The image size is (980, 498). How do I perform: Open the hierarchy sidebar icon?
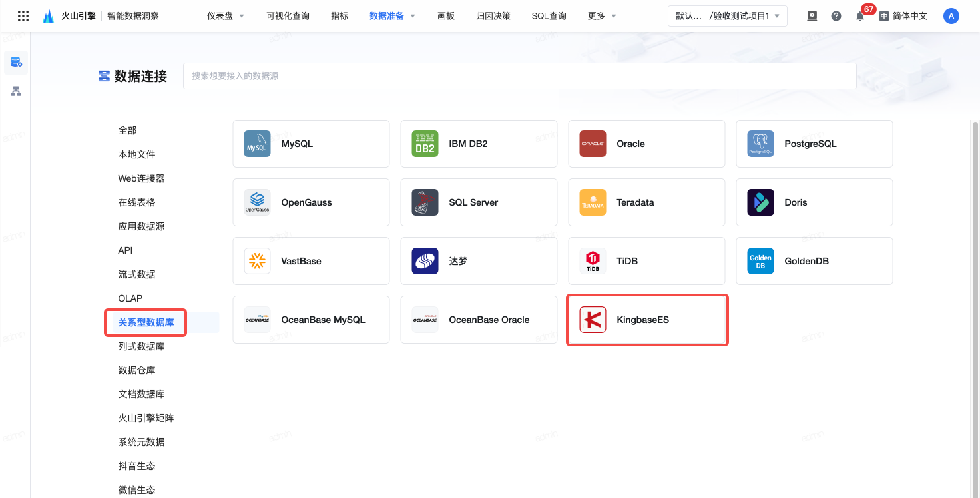click(x=16, y=91)
